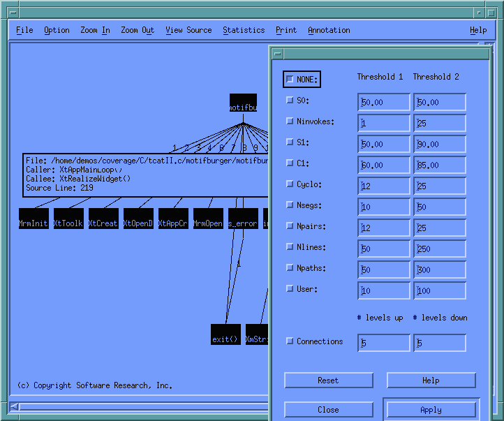Click the XtAppCr graph node

(173, 219)
